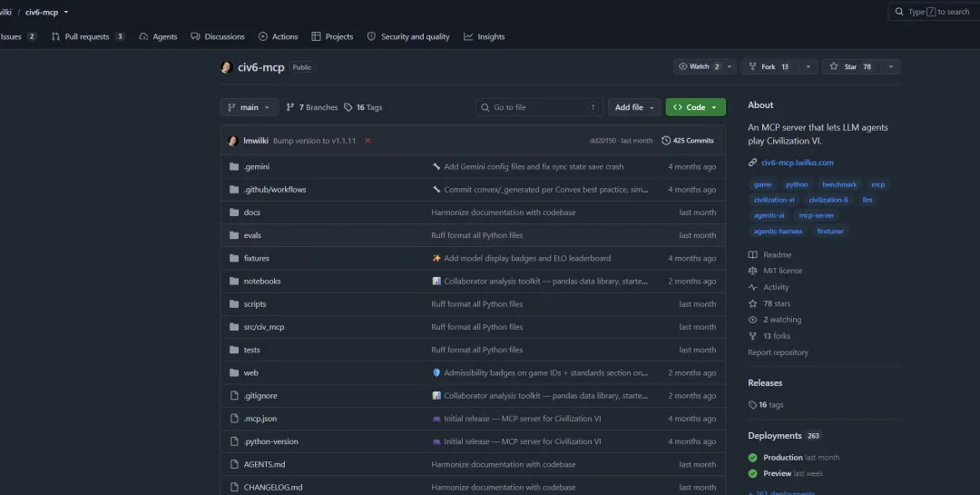Click the fork icon beside 13 forks
Screen dimensions: 980x495
[752, 336]
